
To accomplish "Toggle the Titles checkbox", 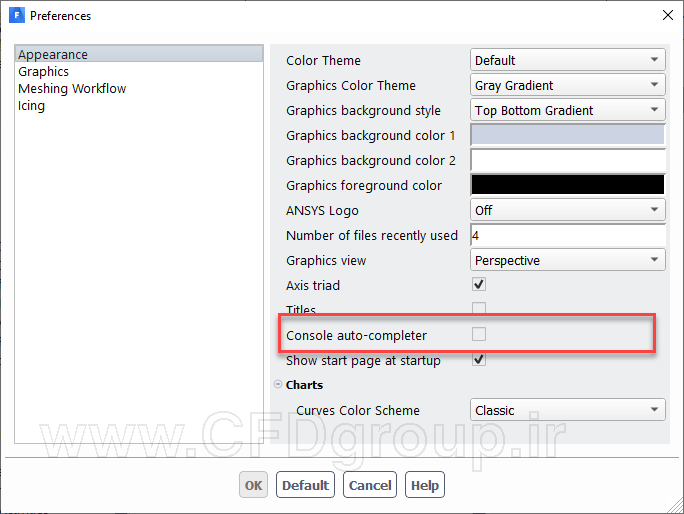I will click(x=479, y=309).
